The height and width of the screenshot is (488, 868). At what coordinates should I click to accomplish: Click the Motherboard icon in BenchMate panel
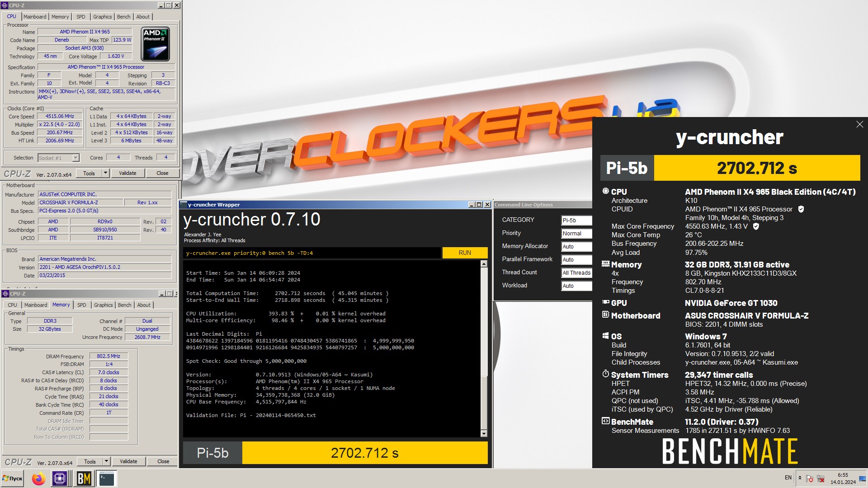point(605,314)
